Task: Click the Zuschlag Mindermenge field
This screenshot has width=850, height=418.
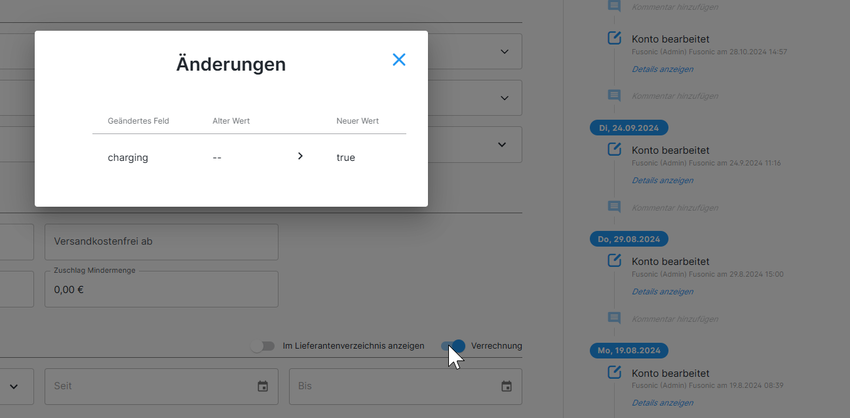Action: click(161, 289)
